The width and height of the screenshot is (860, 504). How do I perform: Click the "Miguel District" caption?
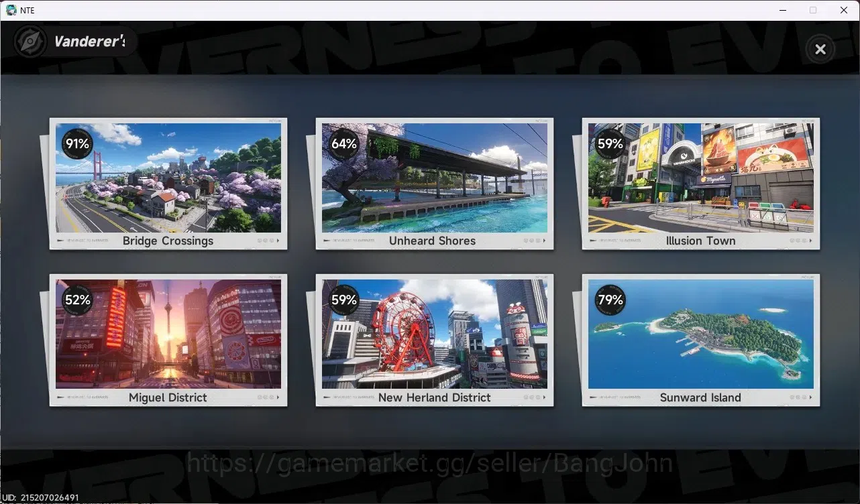coord(168,397)
